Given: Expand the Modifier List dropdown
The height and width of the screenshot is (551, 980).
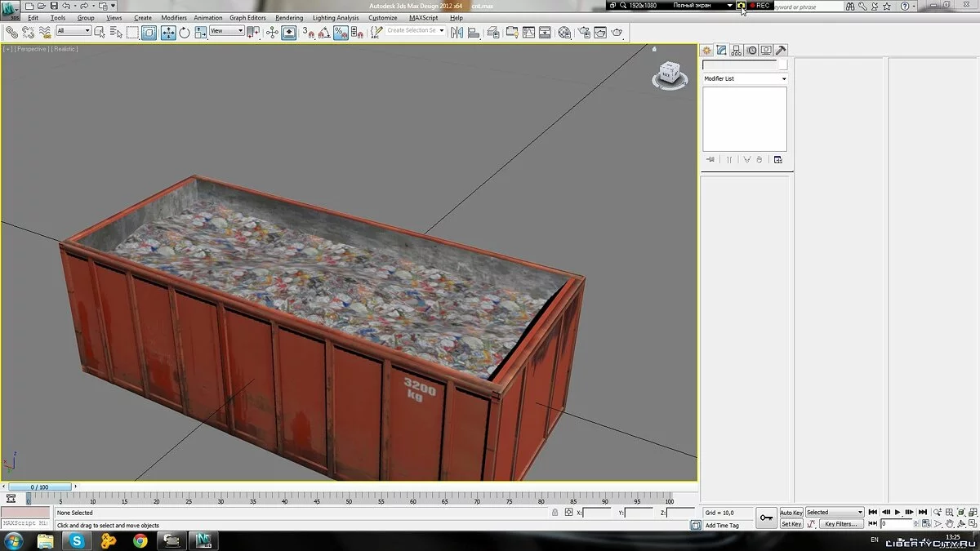Looking at the screenshot, I should (745, 78).
